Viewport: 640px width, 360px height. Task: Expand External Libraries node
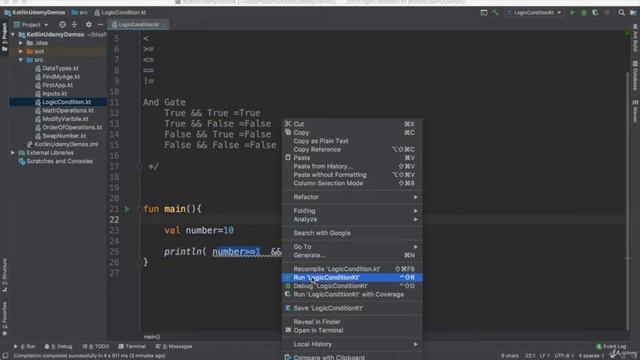[x=13, y=153]
